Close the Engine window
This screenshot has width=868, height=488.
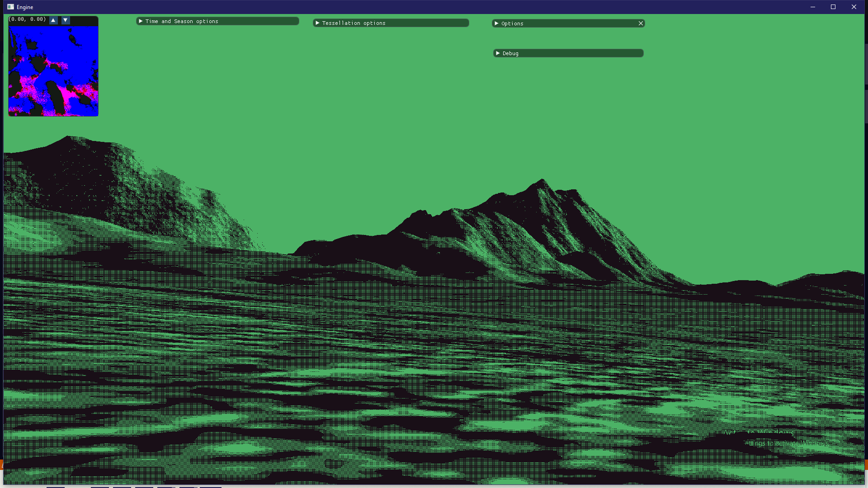click(854, 7)
